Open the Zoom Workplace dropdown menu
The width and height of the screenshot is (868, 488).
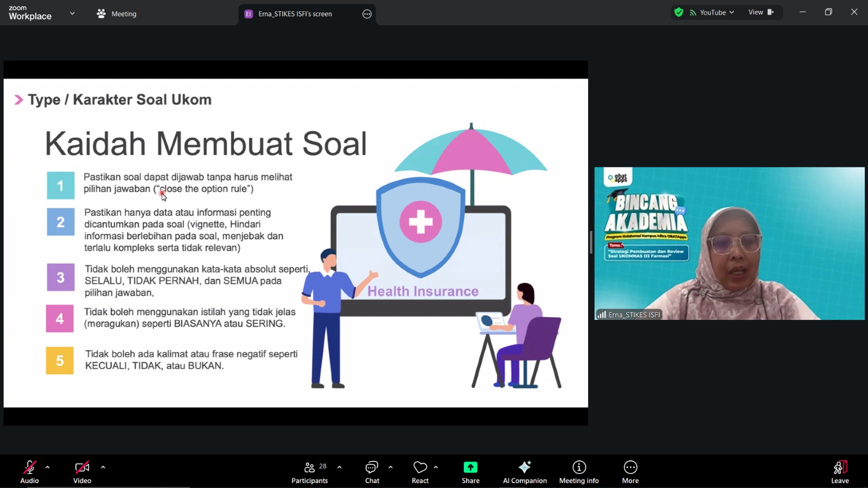tap(72, 14)
